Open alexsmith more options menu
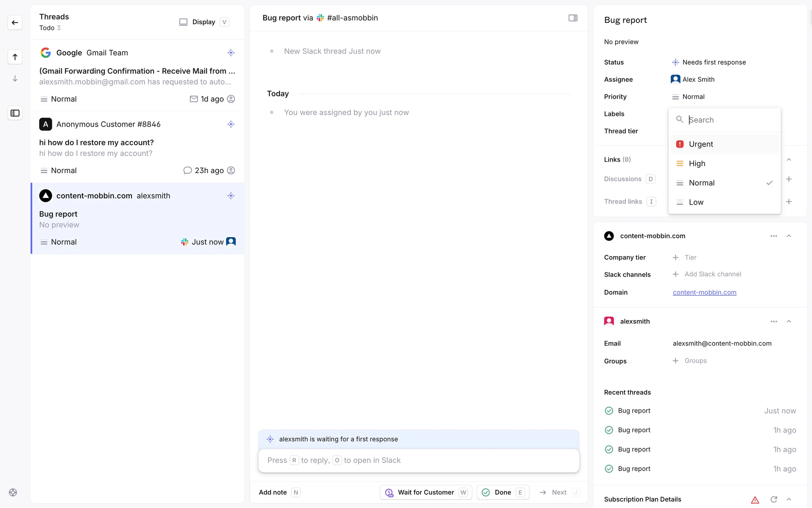The height and width of the screenshot is (508, 812). (x=774, y=321)
